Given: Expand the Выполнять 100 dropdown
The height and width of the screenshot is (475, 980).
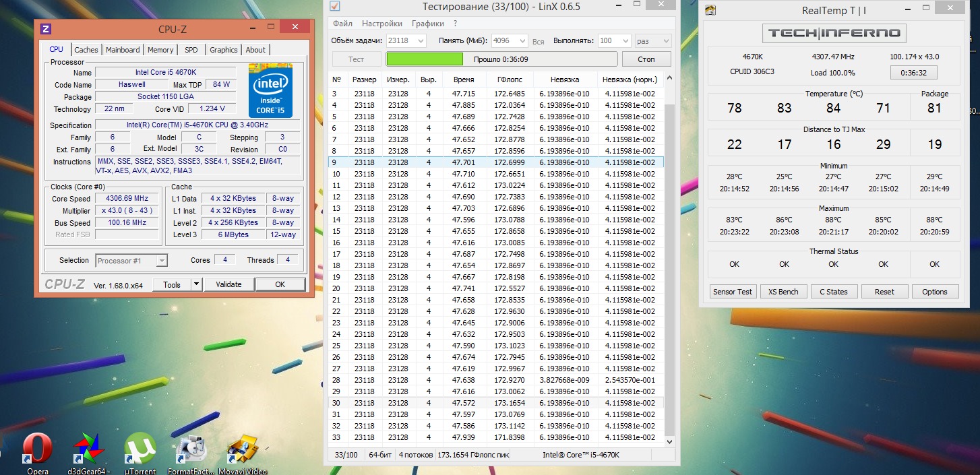Looking at the screenshot, I should (625, 41).
